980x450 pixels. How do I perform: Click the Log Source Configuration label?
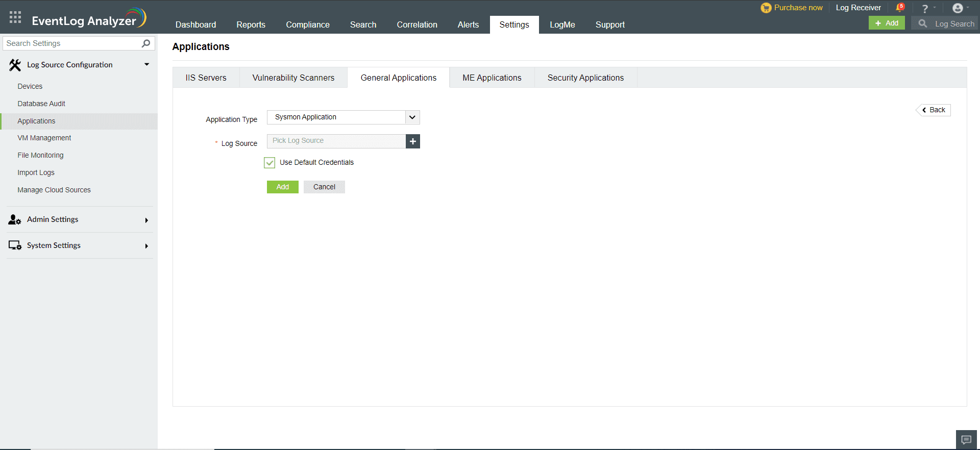pyautogui.click(x=70, y=65)
